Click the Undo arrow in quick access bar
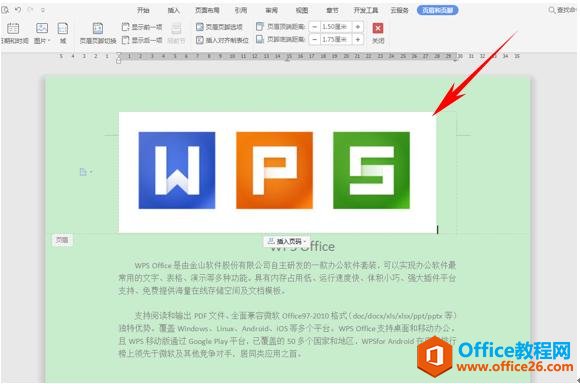 [17, 10]
